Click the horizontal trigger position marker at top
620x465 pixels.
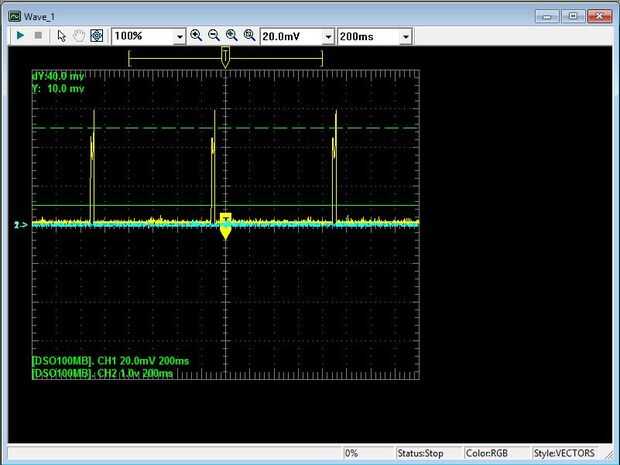[x=226, y=58]
